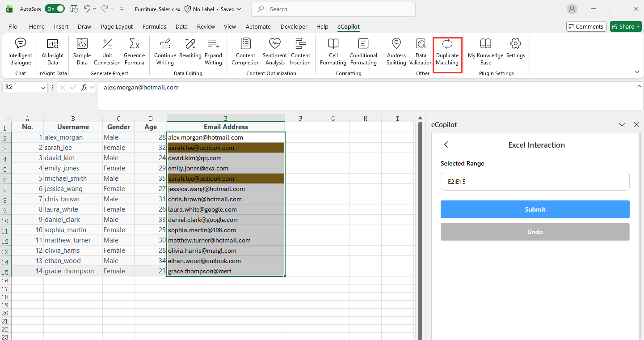Go back using Excel Interaction arrow
Screen dimensions: 644x340
[446, 144]
